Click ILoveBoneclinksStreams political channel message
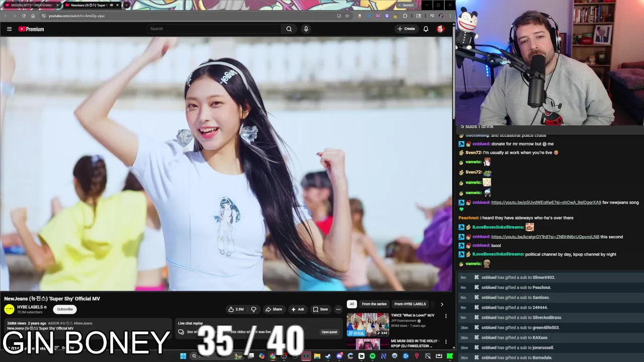Screen dimensions: 644x362 [571, 254]
